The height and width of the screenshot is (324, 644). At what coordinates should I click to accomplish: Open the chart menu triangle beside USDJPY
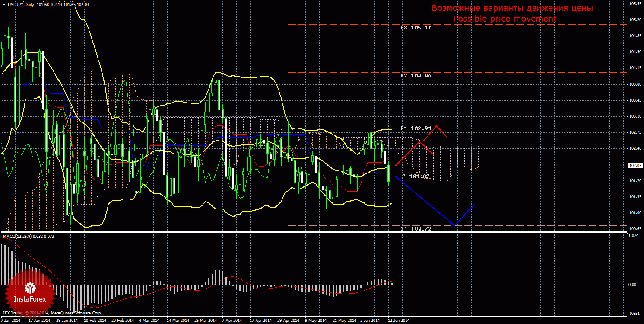click(x=4, y=5)
